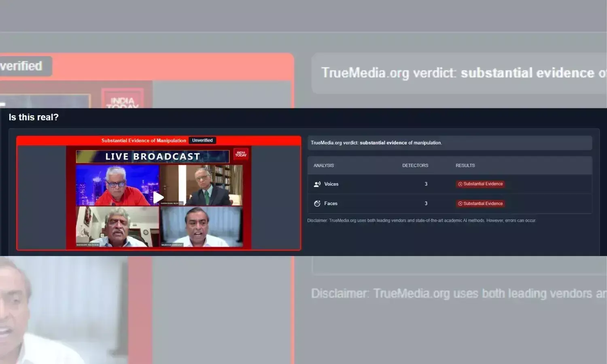Image resolution: width=607 pixels, height=364 pixels.
Task: Click the small Disclaimer text below the table
Action: (421, 220)
